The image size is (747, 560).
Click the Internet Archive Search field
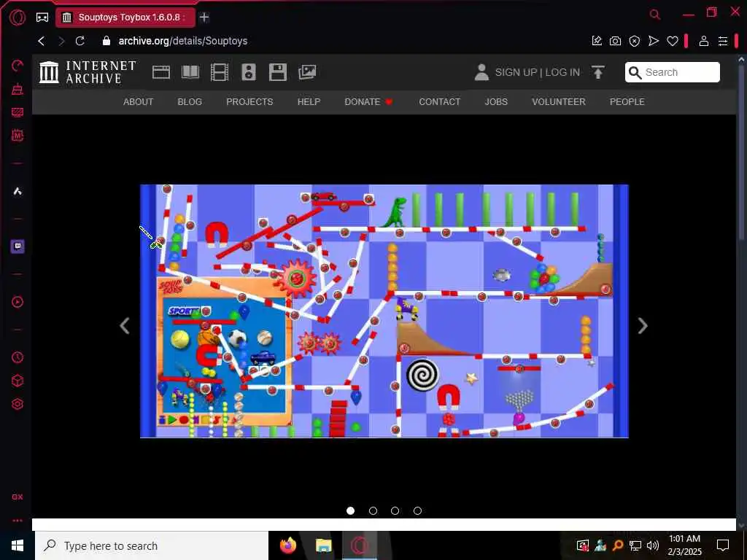[x=672, y=72]
